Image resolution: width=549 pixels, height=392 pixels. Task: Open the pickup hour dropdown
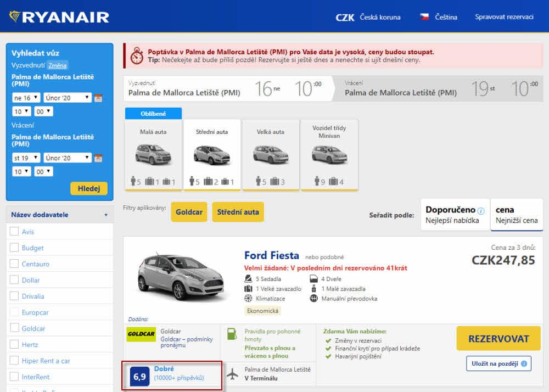click(x=21, y=111)
